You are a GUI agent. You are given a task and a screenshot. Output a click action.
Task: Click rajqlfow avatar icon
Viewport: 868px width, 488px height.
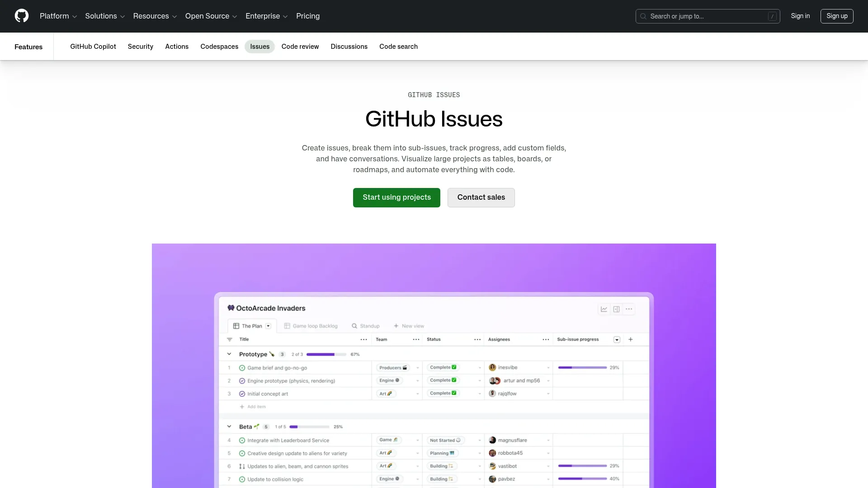click(493, 394)
